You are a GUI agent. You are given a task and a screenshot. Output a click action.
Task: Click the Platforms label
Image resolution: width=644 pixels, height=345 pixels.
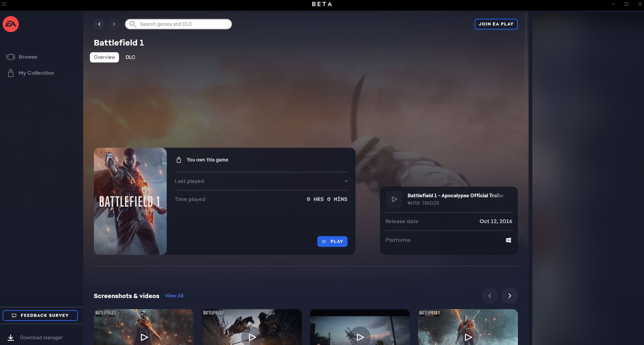click(398, 240)
